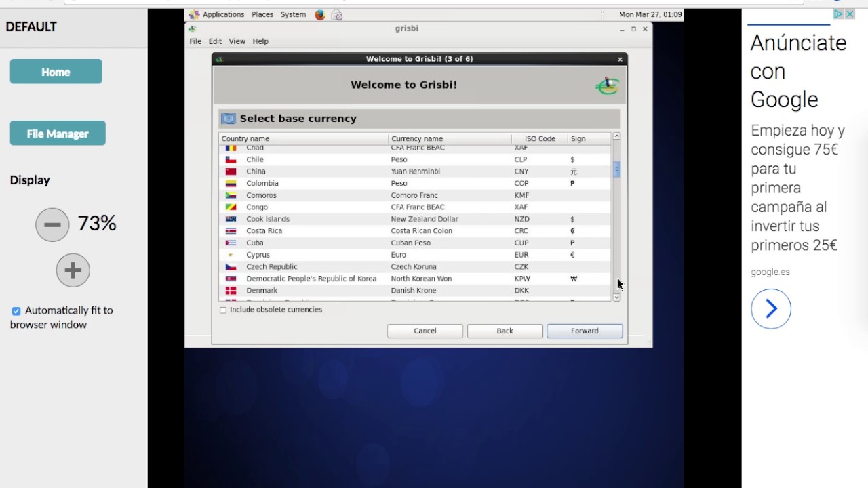The image size is (868, 488).
Task: Click the mail/evolution icon beside Firefox
Action: (x=337, y=14)
